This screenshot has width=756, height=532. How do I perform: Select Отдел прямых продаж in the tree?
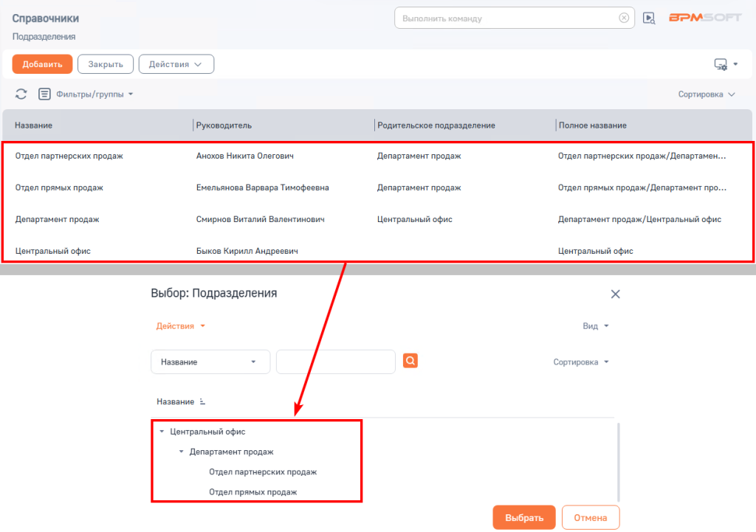point(252,492)
